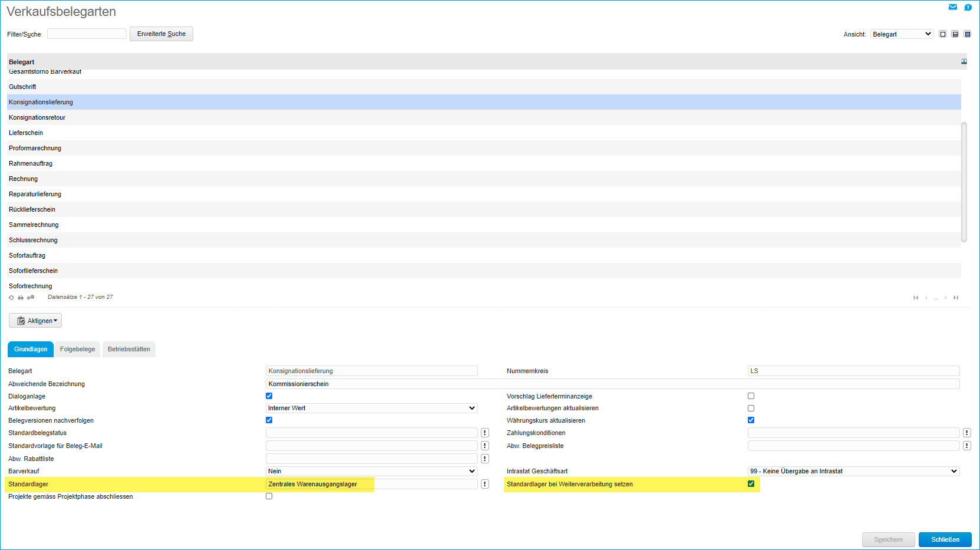The image size is (980, 550).
Task: Expand the Ansicht view dropdown
Action: click(902, 34)
